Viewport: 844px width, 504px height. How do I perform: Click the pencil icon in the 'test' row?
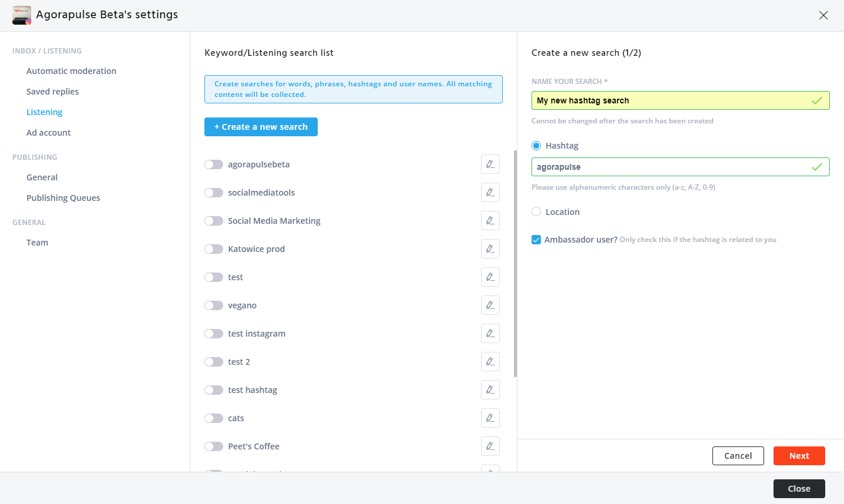click(x=490, y=277)
